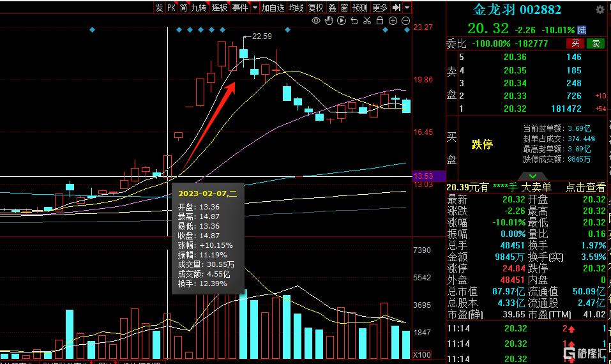
Task: Expand the green chevron under order book
Action: [532, 176]
